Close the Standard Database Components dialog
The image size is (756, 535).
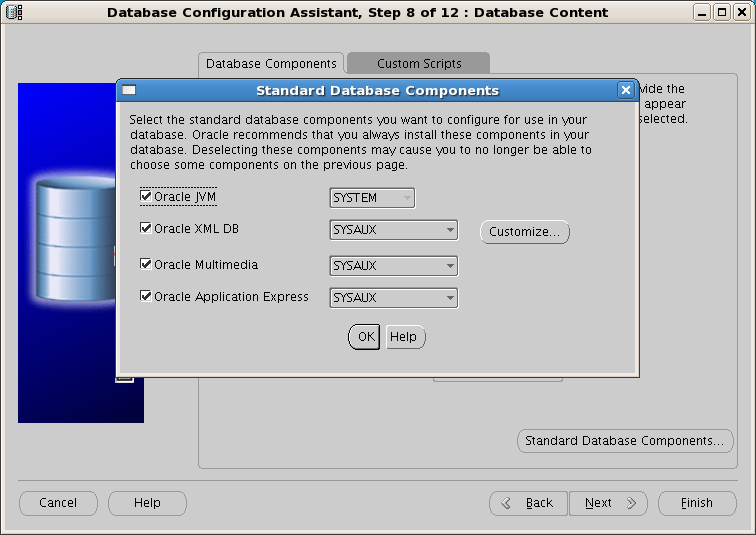[625, 90]
